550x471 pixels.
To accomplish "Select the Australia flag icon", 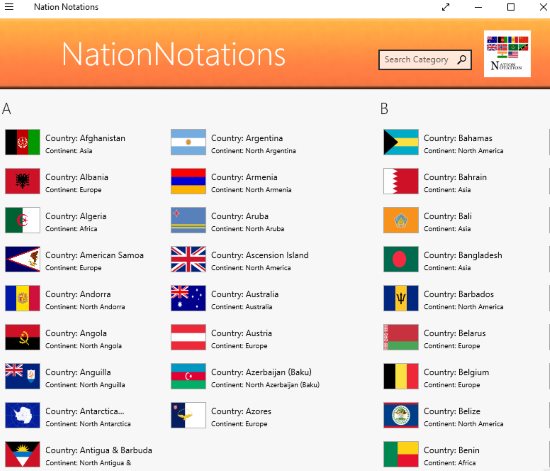I will pos(188,298).
